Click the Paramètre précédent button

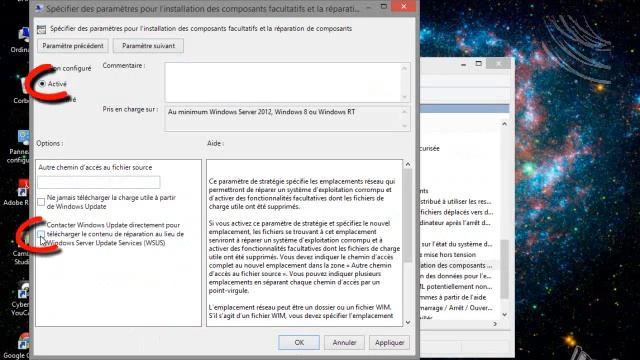click(73, 46)
